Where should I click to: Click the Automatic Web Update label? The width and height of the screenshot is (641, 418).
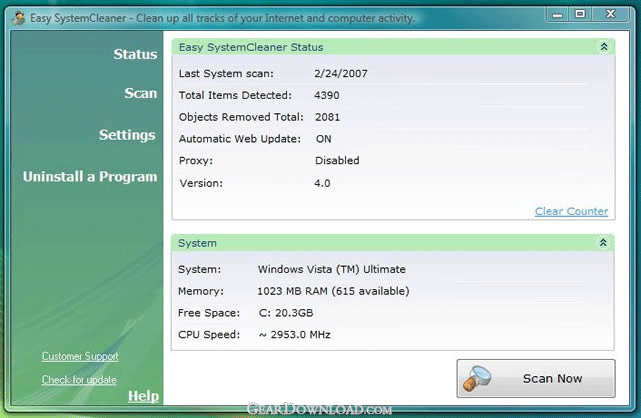240,139
